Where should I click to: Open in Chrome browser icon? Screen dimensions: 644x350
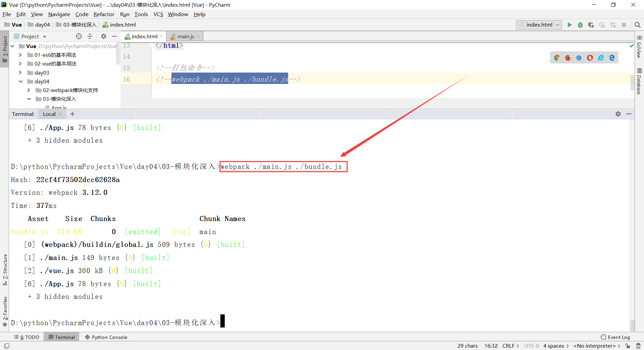(557, 58)
